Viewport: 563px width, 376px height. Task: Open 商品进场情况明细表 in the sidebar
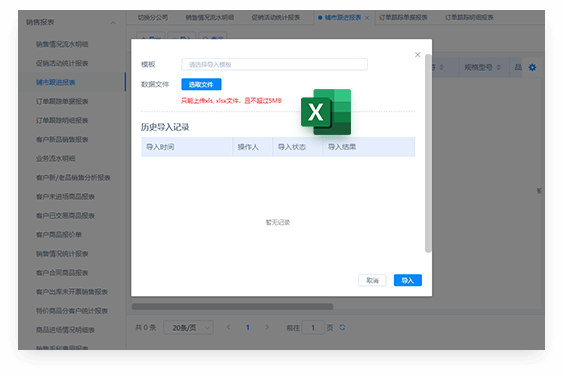coord(65,330)
